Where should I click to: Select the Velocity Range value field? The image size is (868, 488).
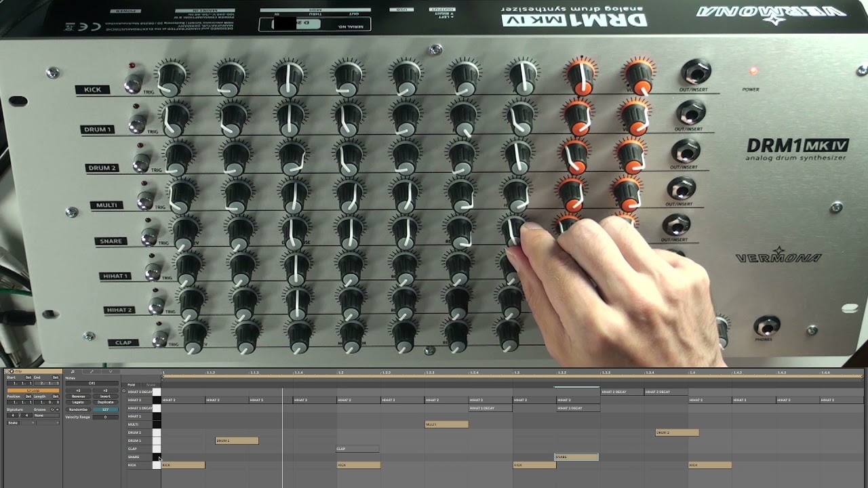coord(106,418)
